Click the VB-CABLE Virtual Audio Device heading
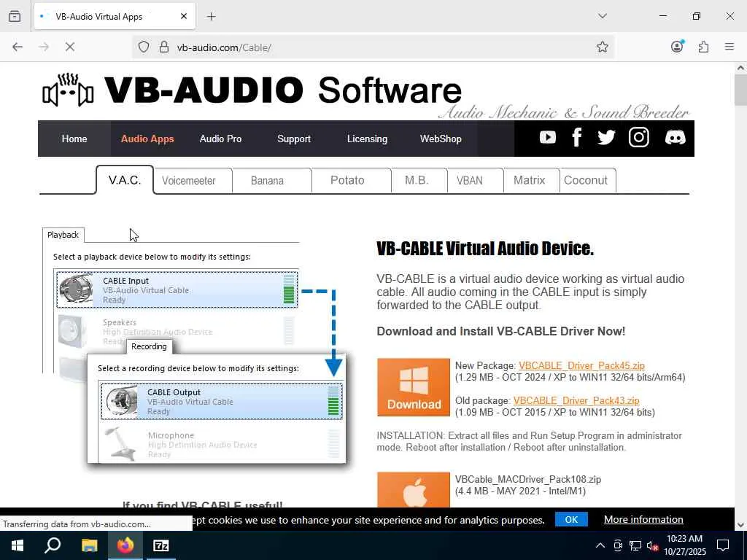The height and width of the screenshot is (560, 747). pyautogui.click(x=485, y=248)
